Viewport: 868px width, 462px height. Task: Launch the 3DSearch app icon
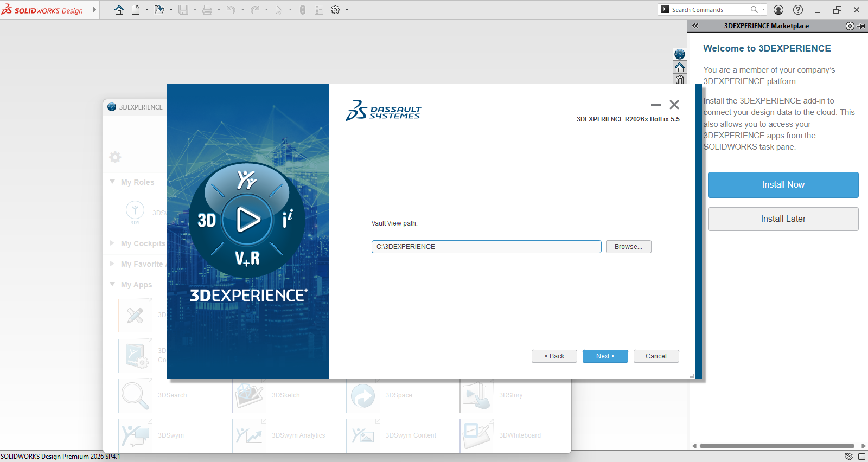click(135, 395)
